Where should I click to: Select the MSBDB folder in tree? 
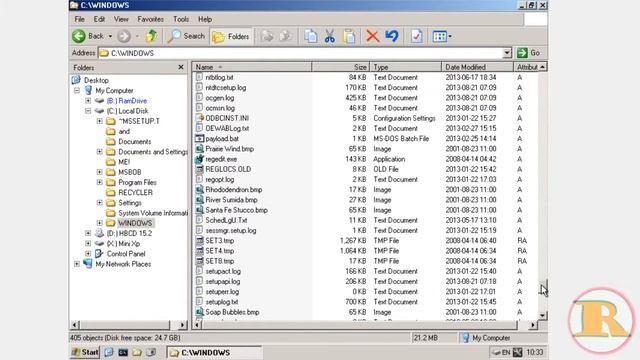pos(130,172)
